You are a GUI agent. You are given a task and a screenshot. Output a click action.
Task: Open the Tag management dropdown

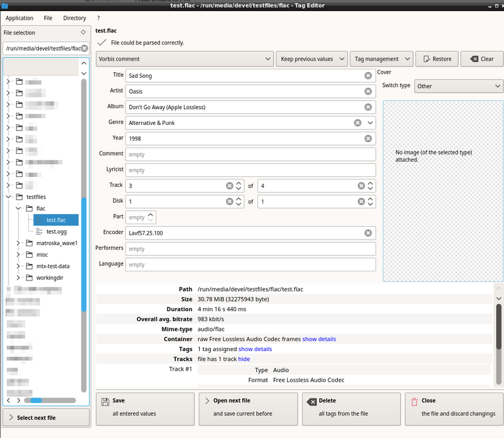381,59
